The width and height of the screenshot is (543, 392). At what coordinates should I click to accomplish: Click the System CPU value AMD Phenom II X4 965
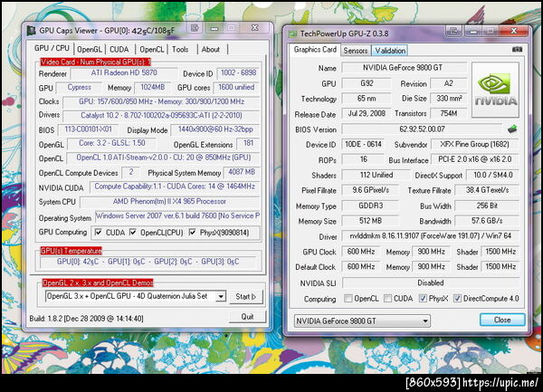(170, 202)
